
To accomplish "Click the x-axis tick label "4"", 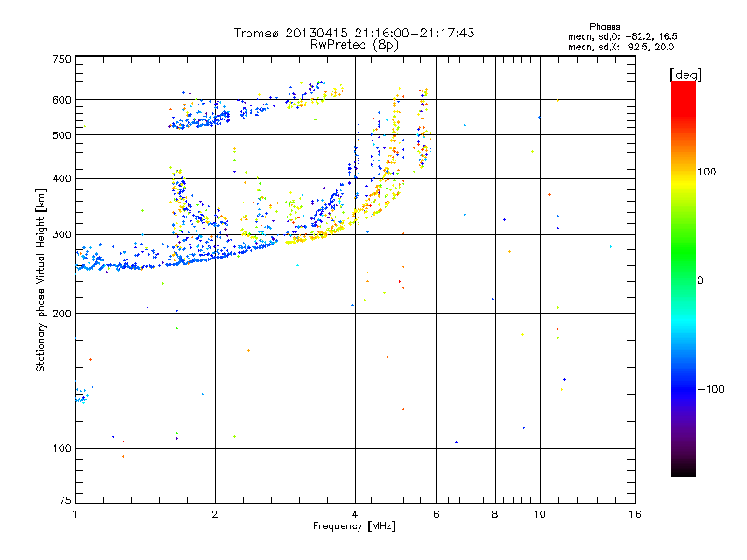I will 355,514.
